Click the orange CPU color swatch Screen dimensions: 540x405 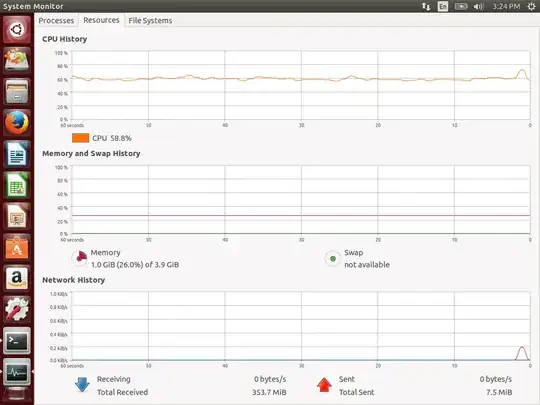tap(81, 138)
